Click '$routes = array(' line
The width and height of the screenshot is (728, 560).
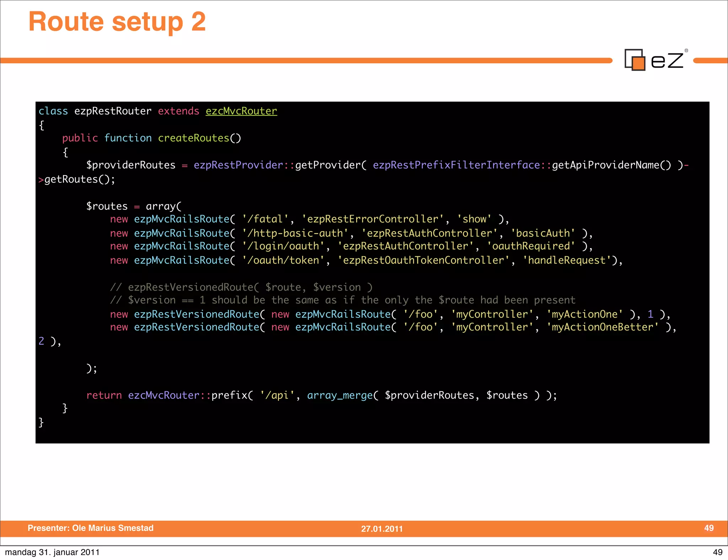pos(134,206)
